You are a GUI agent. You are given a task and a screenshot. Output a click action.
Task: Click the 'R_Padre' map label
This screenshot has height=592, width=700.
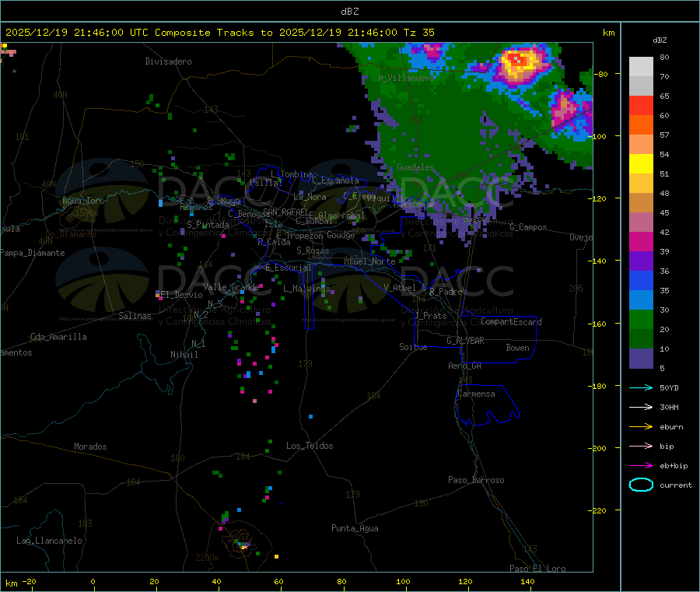tap(446, 292)
